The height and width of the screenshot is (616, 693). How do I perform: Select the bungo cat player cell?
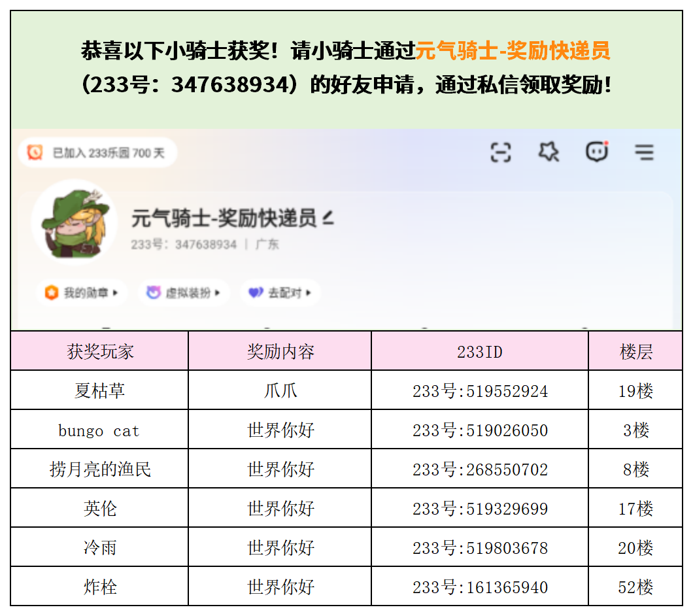click(x=100, y=430)
